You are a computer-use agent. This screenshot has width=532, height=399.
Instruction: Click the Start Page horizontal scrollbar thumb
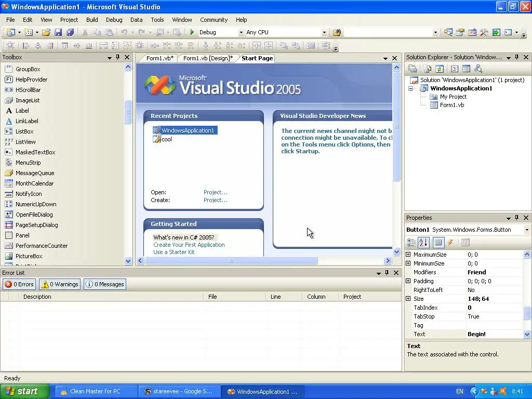coord(231,261)
